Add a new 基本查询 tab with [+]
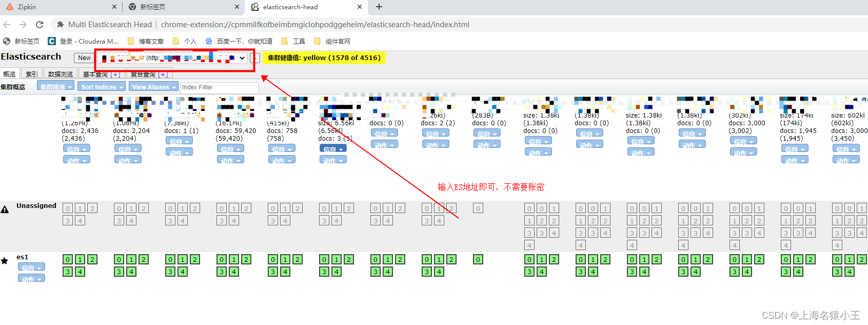The image size is (868, 325). tap(115, 74)
